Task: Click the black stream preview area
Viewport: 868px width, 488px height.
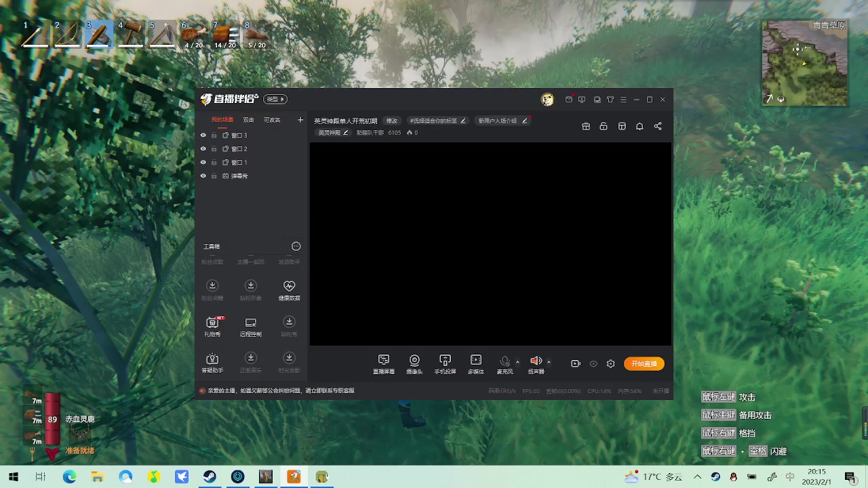Action: click(x=490, y=244)
